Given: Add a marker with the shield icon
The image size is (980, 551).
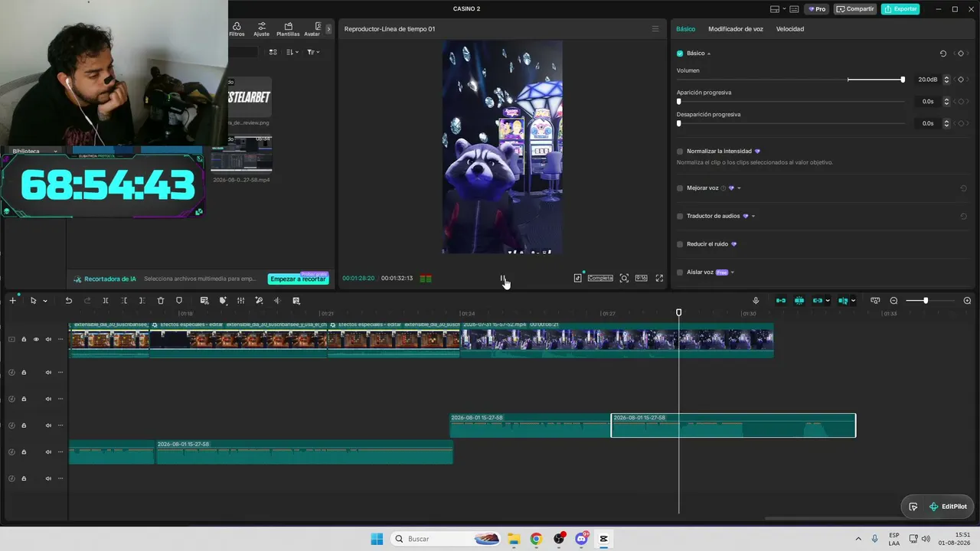Looking at the screenshot, I should 179,301.
